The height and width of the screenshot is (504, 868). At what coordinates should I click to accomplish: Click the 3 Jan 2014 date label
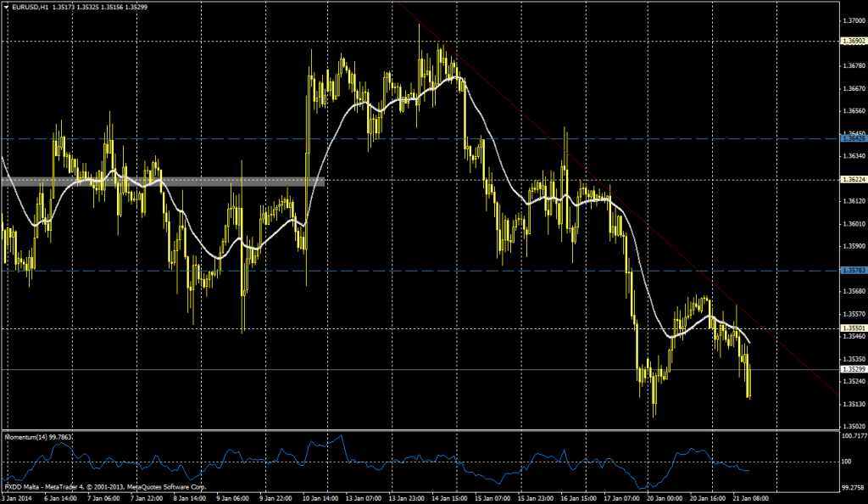17,498
